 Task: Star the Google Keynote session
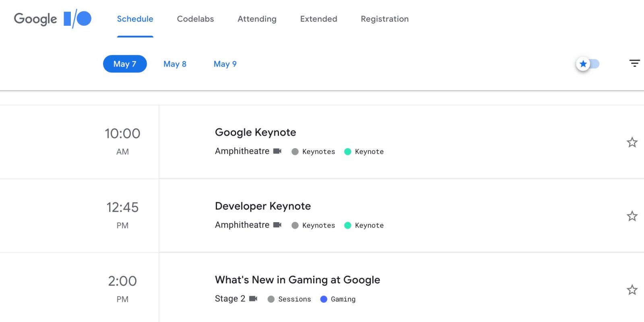click(x=632, y=142)
